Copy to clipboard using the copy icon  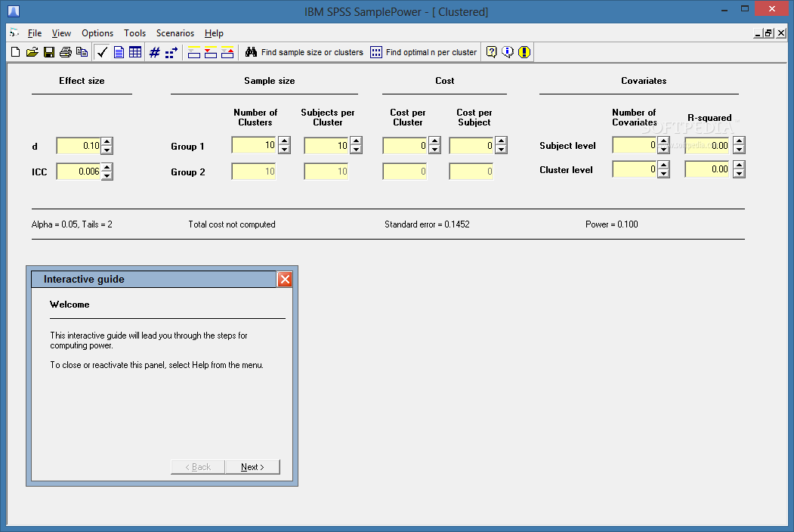(x=82, y=52)
